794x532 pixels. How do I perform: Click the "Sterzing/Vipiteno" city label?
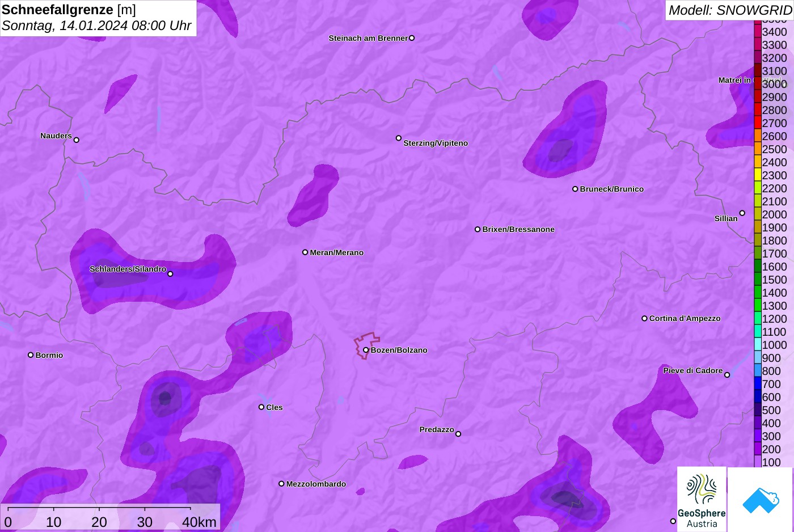tap(436, 143)
